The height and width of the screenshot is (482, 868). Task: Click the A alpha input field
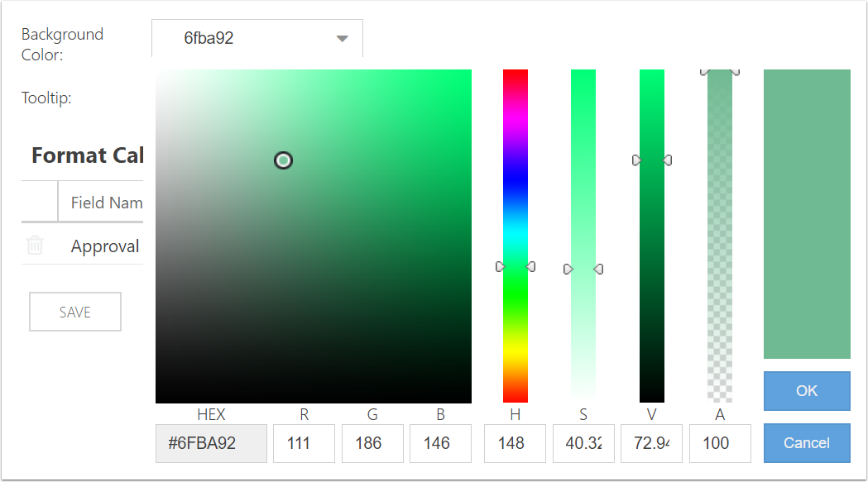(720, 443)
